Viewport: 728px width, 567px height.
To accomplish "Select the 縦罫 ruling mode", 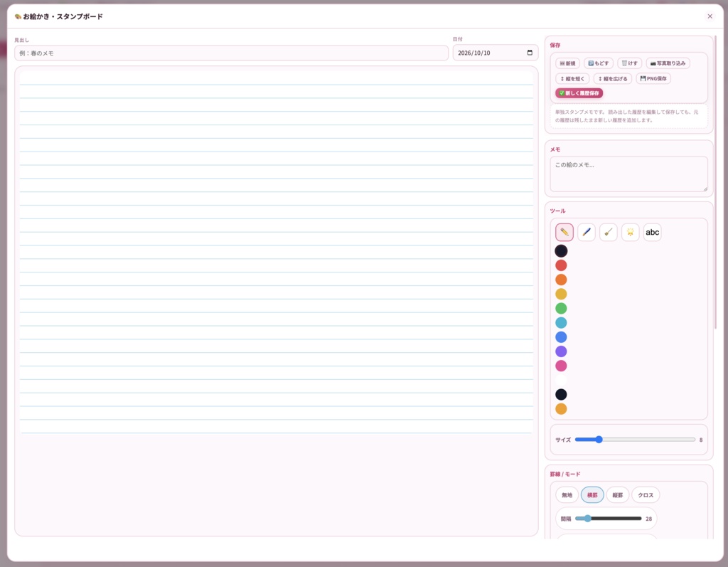I will [618, 495].
